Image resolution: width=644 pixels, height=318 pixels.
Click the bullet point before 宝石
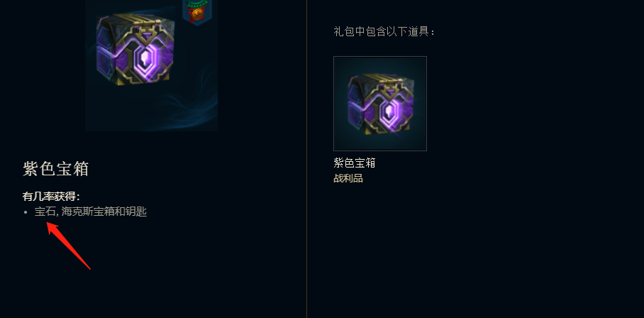(x=26, y=212)
